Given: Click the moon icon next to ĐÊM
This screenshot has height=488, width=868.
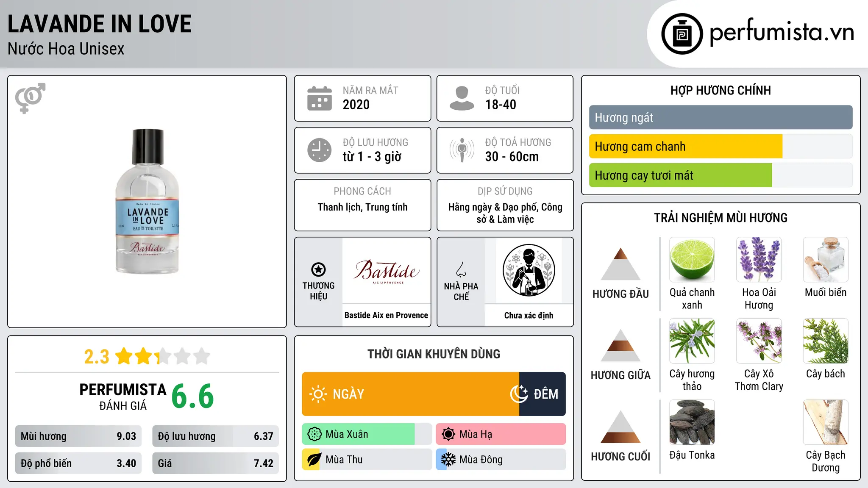Looking at the screenshot, I should [x=519, y=394].
